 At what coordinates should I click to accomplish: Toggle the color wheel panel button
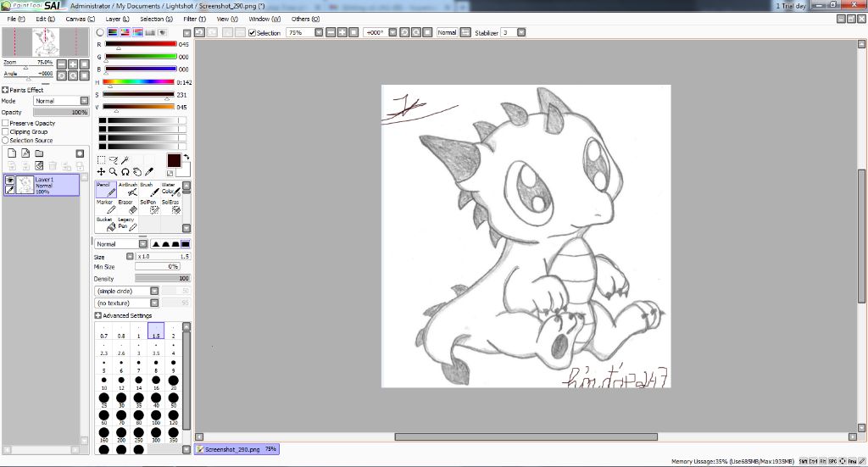100,33
